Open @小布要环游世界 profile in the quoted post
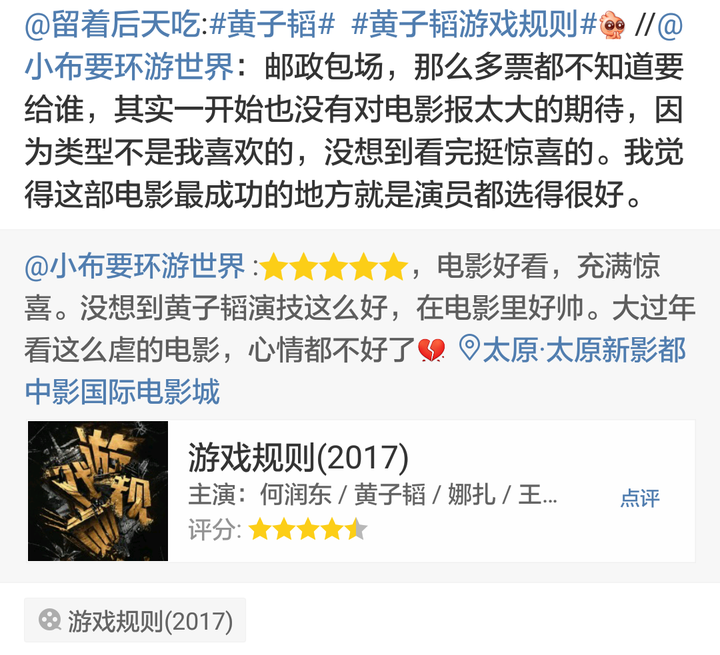Screen dimensions: 720x655 pos(135,266)
